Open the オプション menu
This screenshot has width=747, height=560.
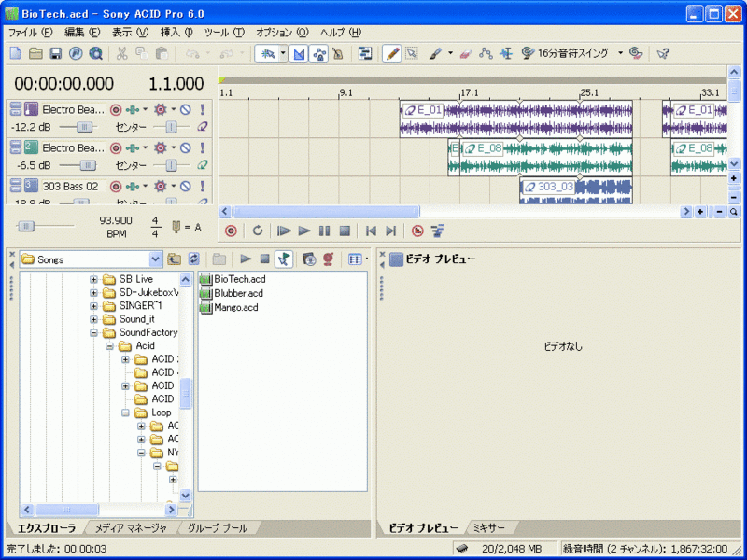[x=283, y=33]
